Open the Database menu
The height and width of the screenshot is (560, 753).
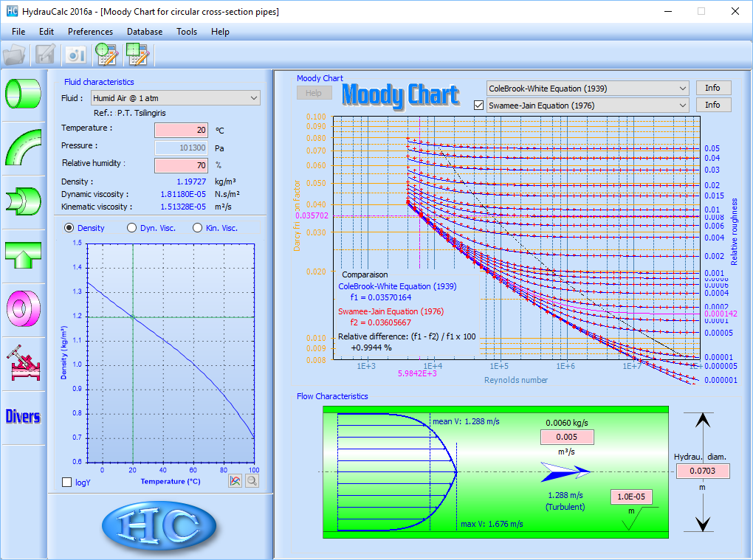(x=145, y=32)
